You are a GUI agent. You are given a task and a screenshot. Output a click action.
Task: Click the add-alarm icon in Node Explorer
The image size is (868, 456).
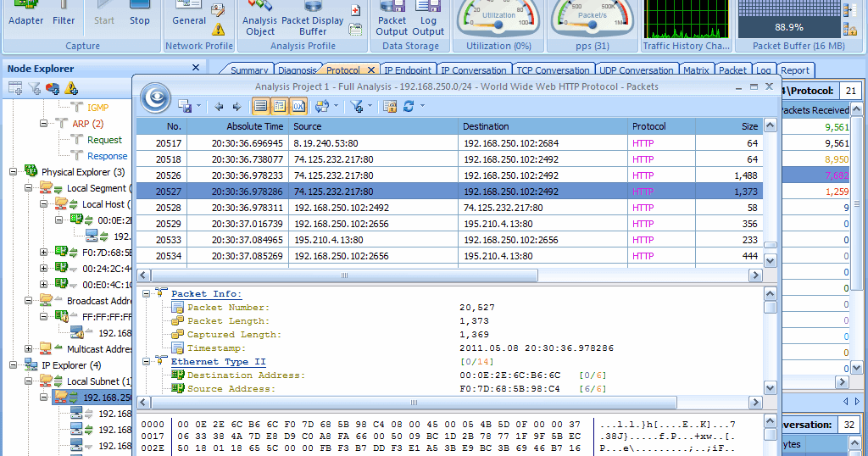71,88
